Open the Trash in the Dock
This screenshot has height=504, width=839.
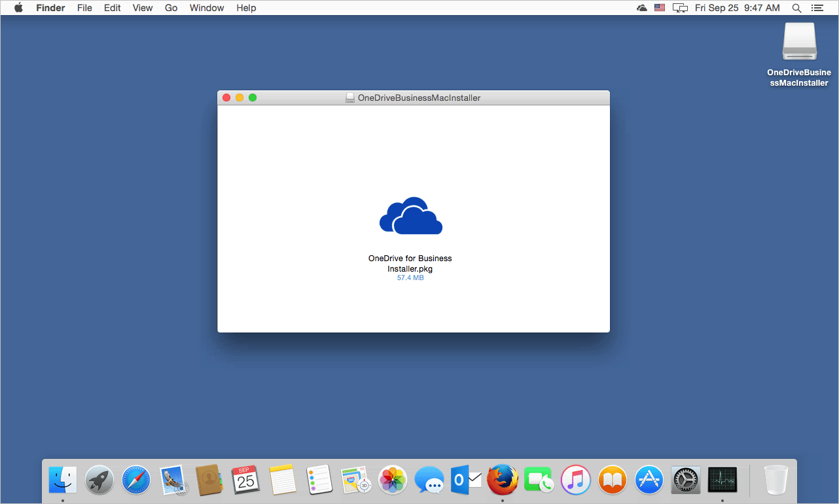pos(776,480)
